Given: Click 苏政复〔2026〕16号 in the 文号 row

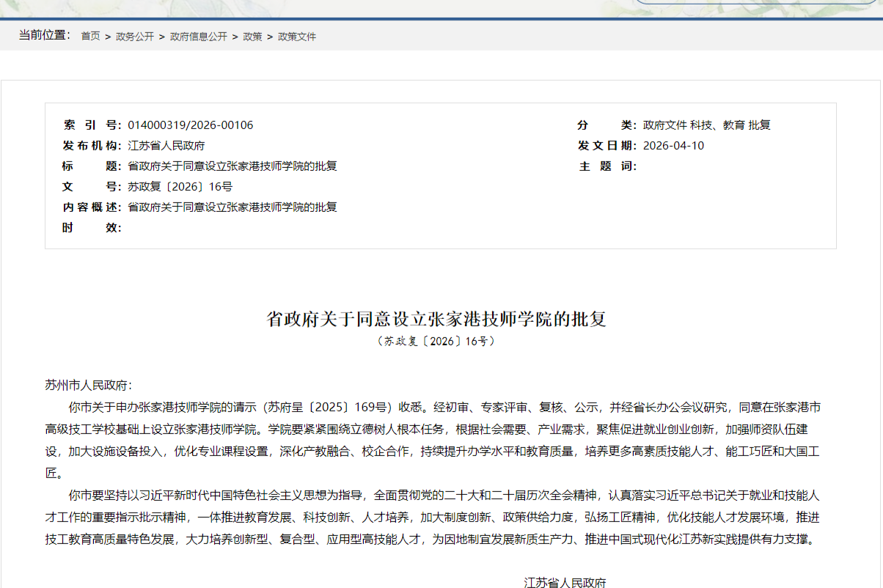Looking at the screenshot, I should [x=180, y=186].
